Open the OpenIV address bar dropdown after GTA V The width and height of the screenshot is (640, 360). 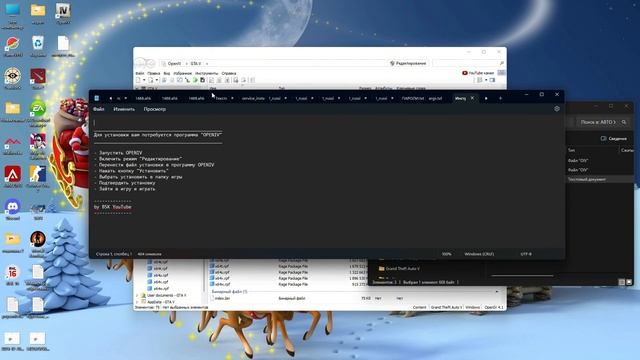(207, 64)
